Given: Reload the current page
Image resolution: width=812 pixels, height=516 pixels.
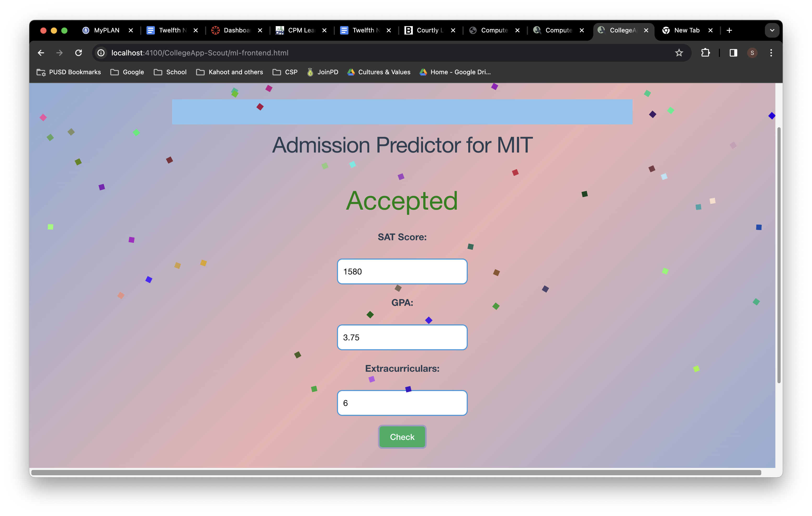Looking at the screenshot, I should pyautogui.click(x=78, y=53).
